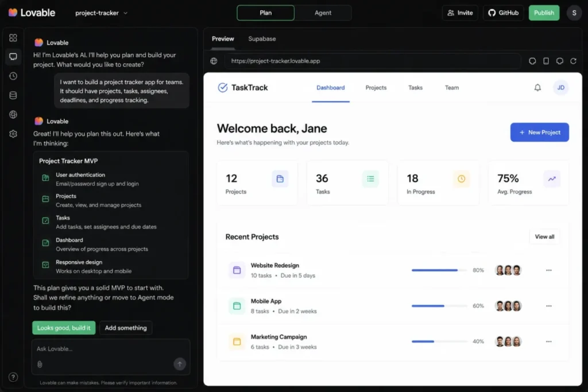
Task: Go to the Dashboard nav tab
Action: (330, 87)
